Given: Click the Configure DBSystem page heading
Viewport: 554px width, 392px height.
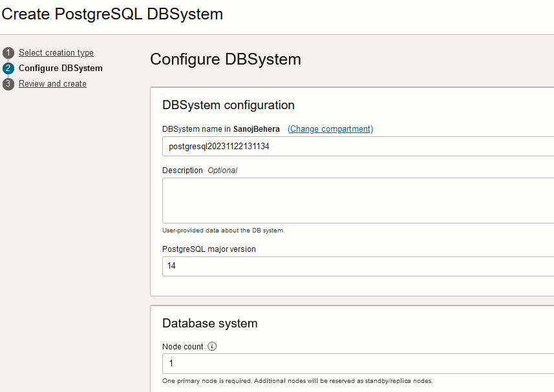Looking at the screenshot, I should point(225,59).
